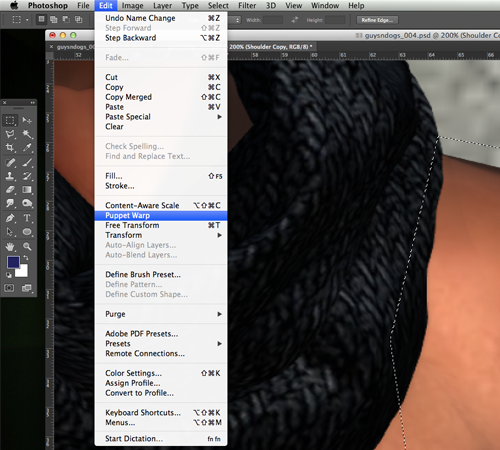Toggle Quick Mask mode
500x450 pixels.
click(x=9, y=288)
